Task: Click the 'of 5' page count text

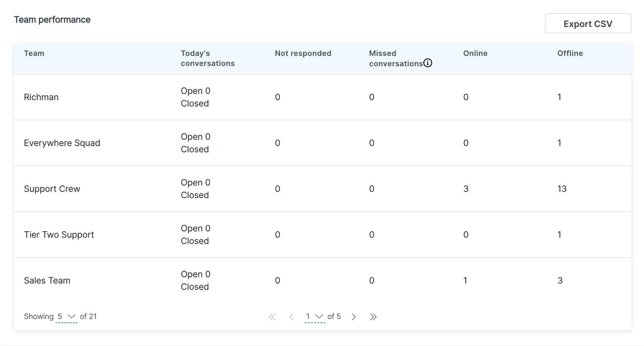Action: pos(334,316)
